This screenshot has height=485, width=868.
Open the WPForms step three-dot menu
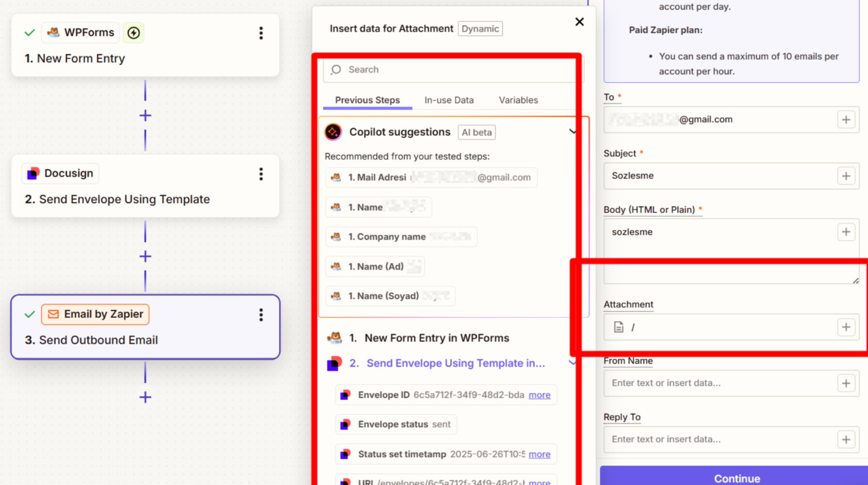pos(261,33)
